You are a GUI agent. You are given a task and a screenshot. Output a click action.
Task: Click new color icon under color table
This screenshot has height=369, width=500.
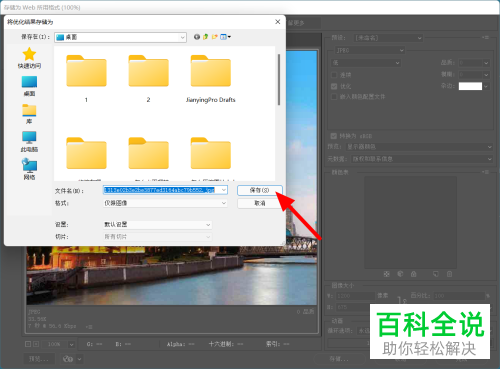(436, 274)
